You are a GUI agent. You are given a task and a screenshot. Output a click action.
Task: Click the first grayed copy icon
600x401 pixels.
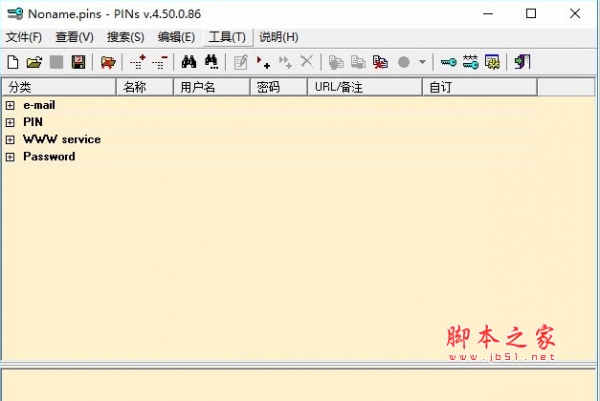(336, 62)
